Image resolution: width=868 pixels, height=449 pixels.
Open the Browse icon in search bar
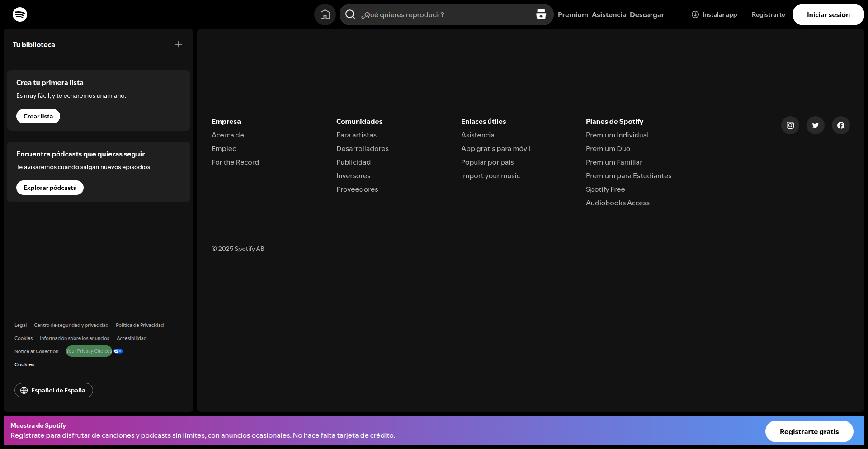tap(541, 14)
